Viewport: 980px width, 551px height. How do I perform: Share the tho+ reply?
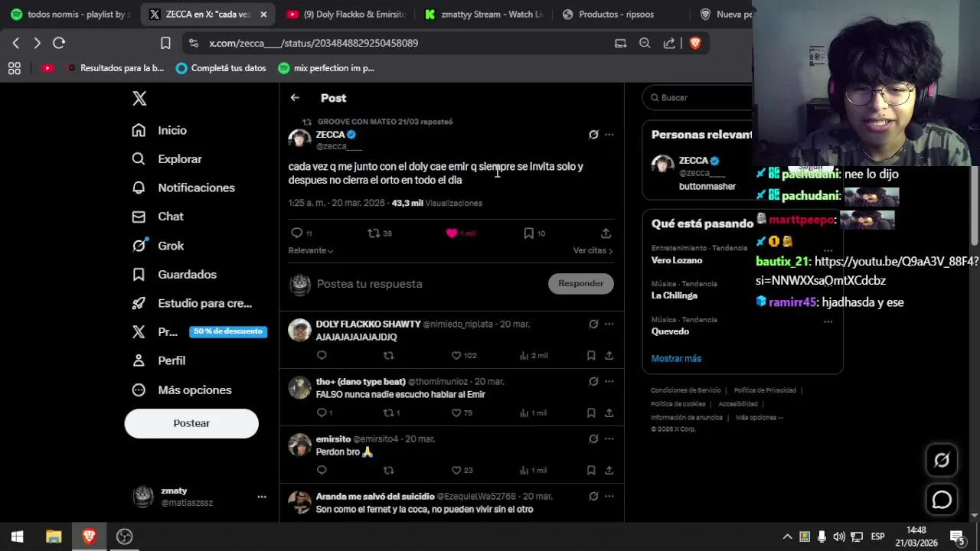(x=609, y=413)
